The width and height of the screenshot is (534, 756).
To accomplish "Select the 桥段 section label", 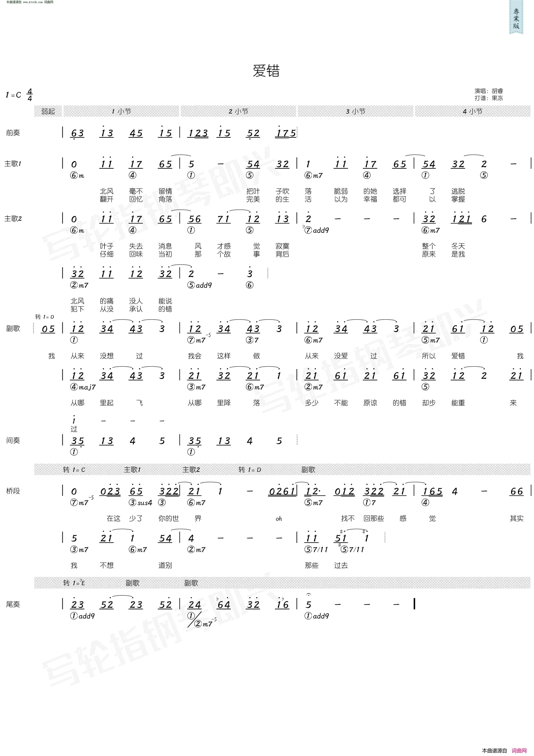I will 23,490.
